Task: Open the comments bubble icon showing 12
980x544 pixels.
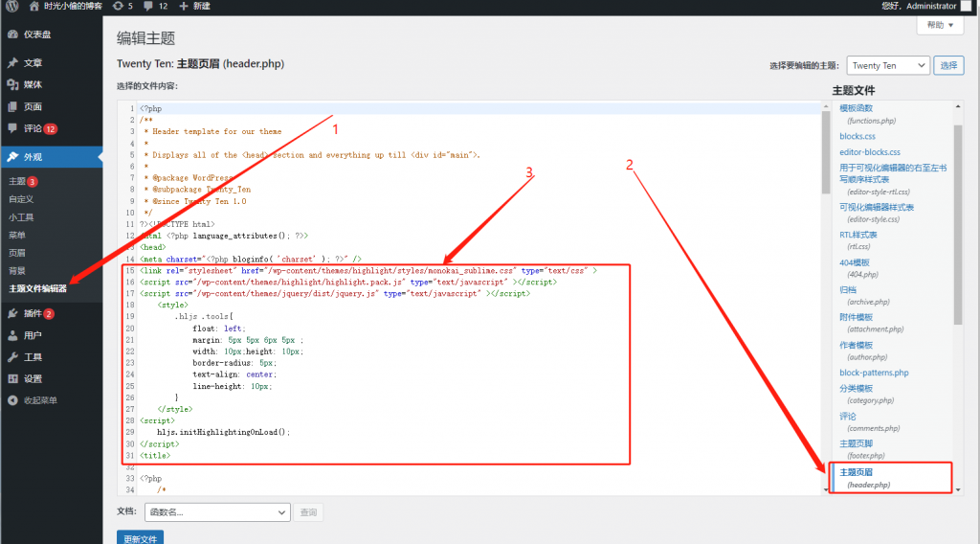Action: tap(148, 7)
